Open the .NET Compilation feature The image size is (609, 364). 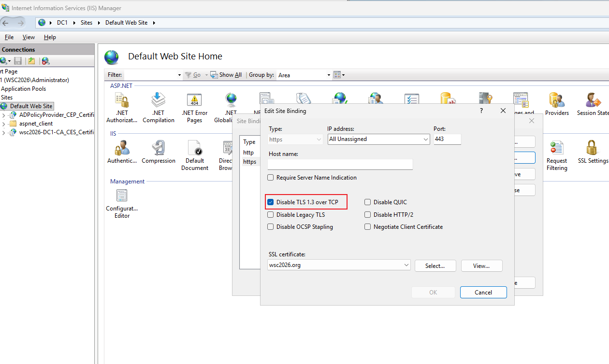[159, 108]
